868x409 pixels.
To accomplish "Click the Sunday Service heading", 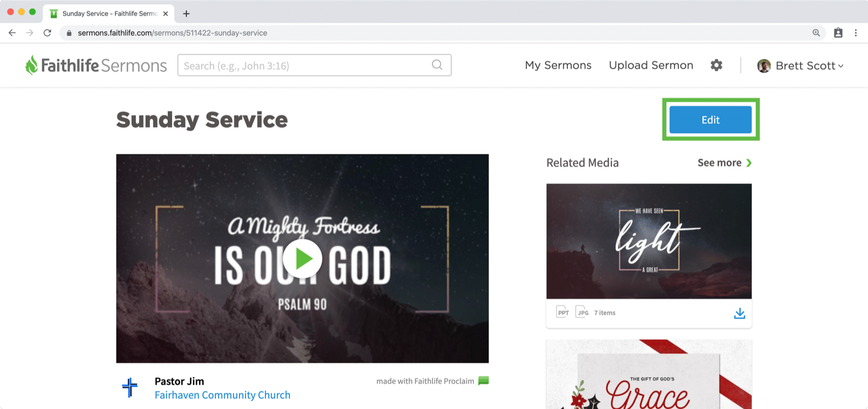I will pos(202,120).
